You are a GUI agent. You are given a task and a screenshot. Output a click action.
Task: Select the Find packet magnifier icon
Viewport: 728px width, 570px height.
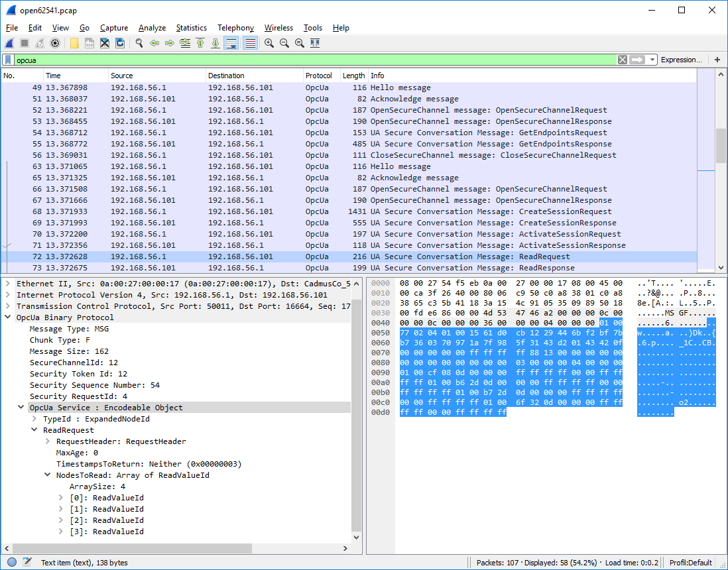click(139, 42)
